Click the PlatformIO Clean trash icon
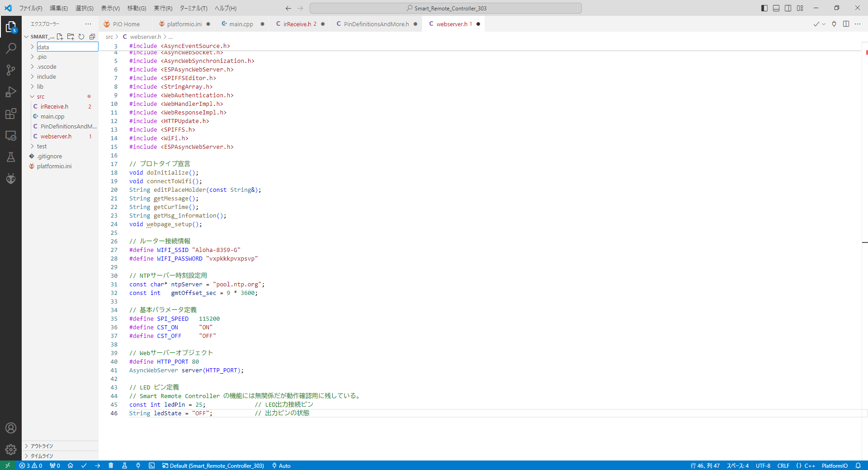 click(x=111, y=465)
